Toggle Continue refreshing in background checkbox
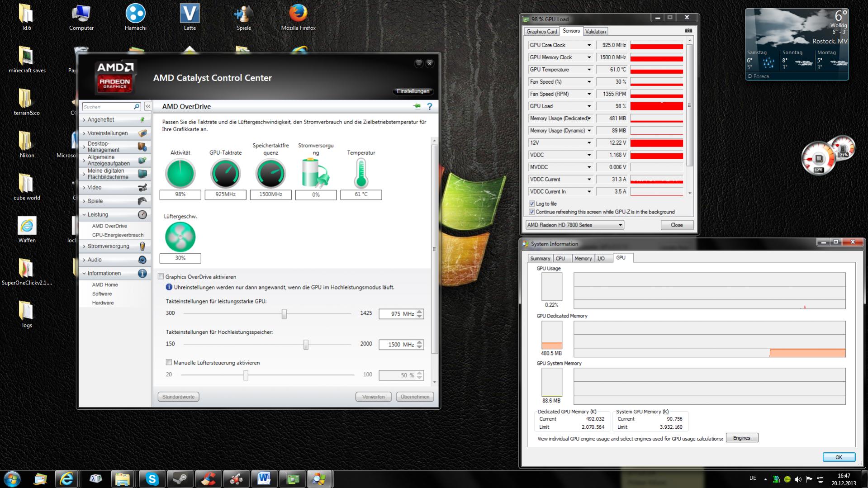This screenshot has width=868, height=488. pos(532,212)
